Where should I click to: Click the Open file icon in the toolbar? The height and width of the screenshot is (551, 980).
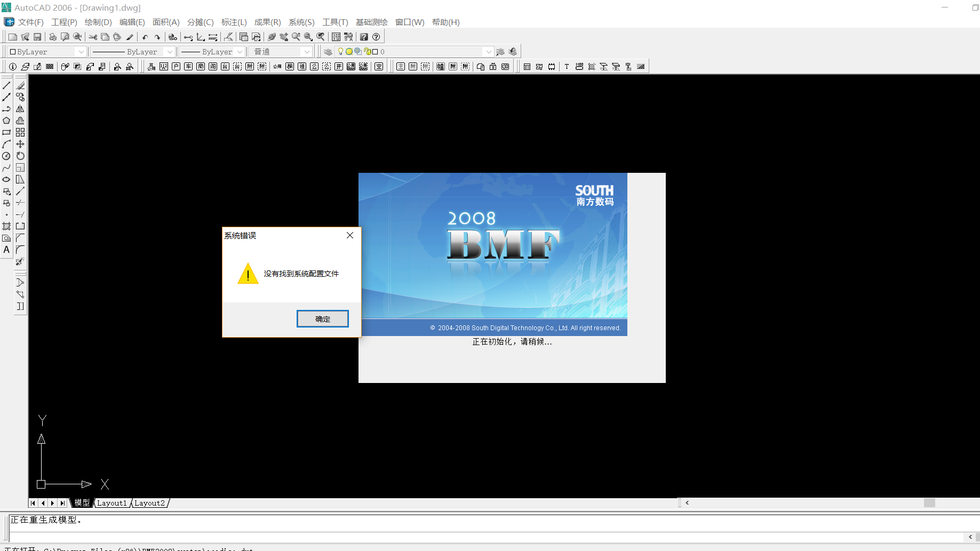(x=25, y=37)
